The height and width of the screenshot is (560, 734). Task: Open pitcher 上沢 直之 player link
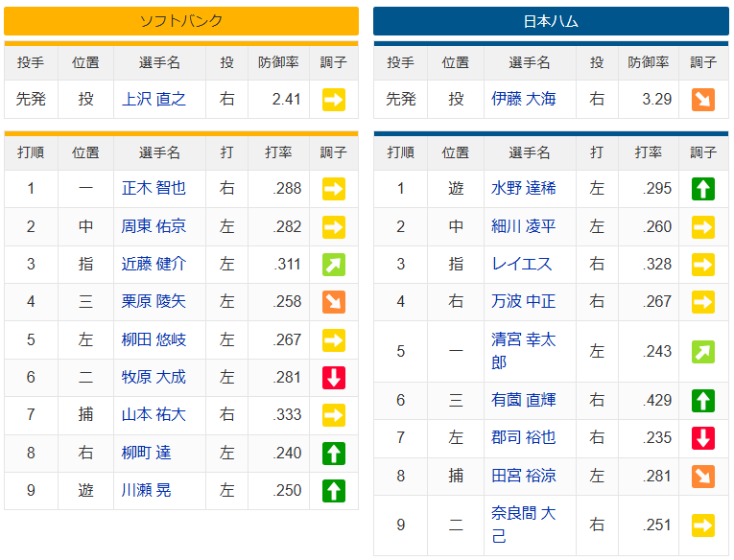[x=154, y=99]
